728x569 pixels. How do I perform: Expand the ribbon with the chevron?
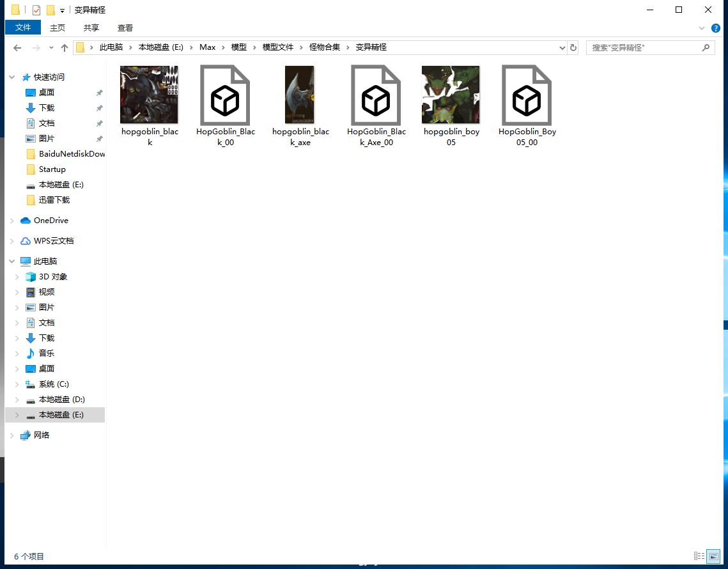coord(702,28)
